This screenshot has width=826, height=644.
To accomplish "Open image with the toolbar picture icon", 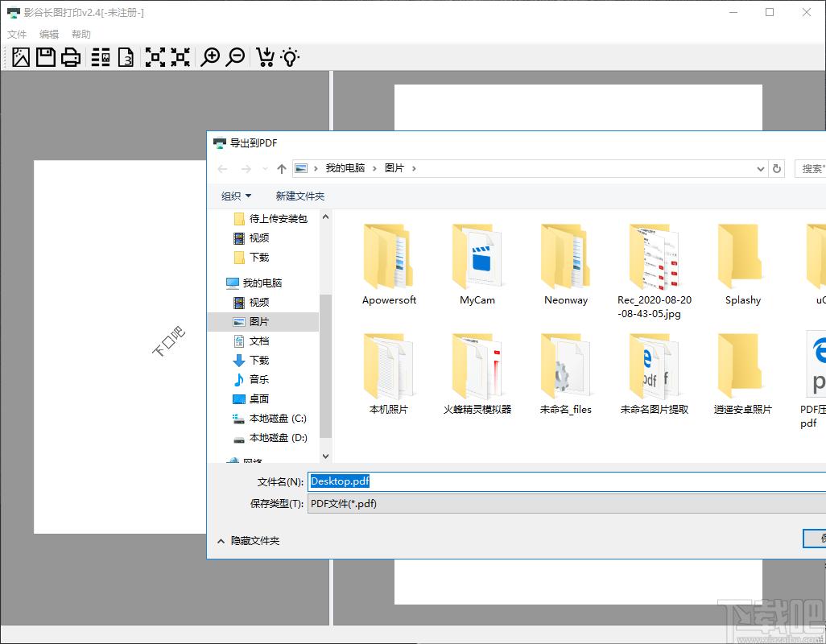I will point(21,57).
